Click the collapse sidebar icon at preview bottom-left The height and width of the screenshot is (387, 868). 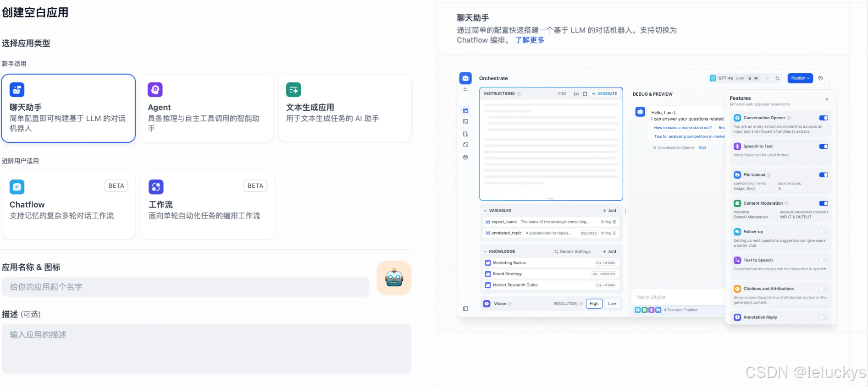tap(465, 309)
